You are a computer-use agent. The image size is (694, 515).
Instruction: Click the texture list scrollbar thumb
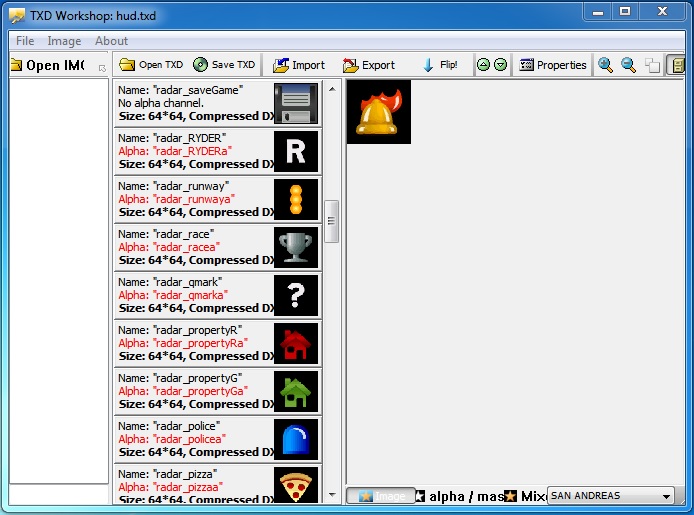point(332,221)
